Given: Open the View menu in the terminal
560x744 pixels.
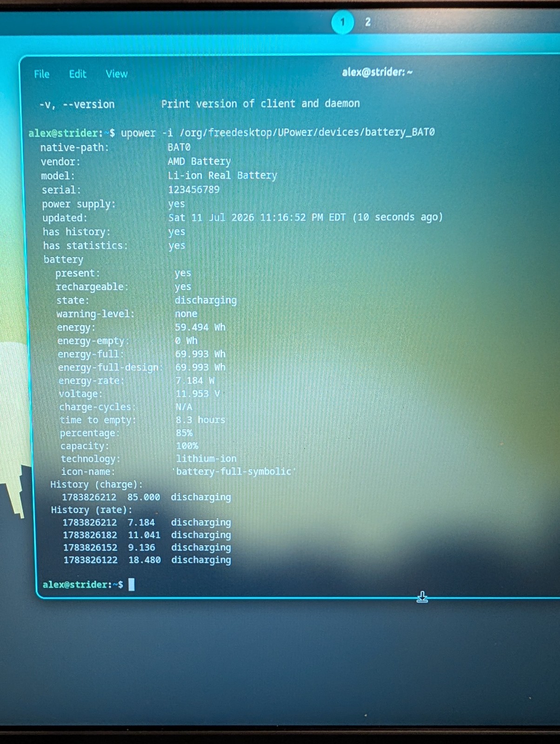Looking at the screenshot, I should (x=116, y=74).
